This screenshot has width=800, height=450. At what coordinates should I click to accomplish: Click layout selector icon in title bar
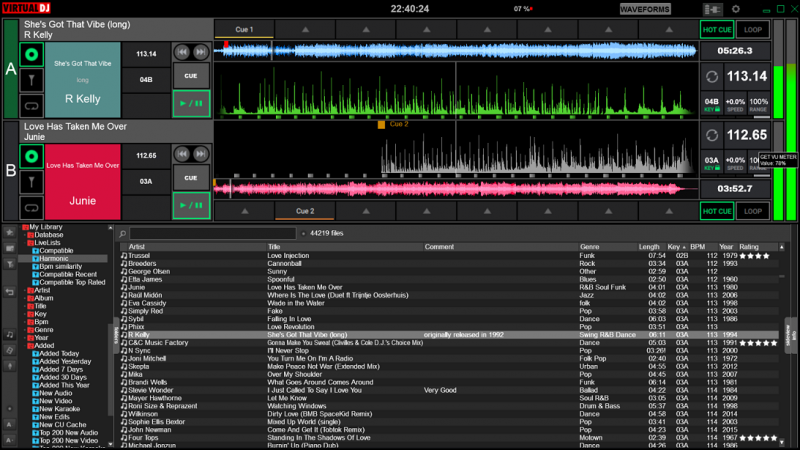pyautogui.click(x=712, y=9)
